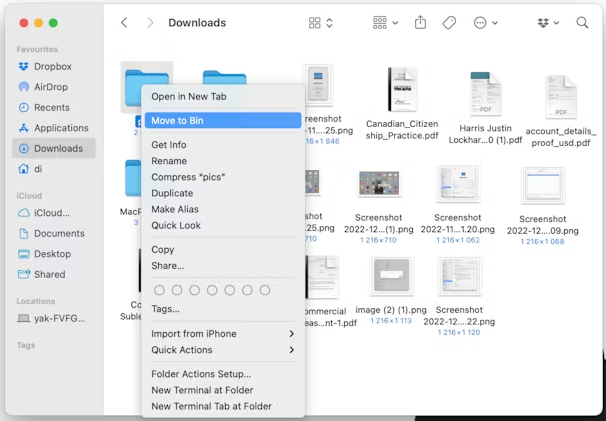The width and height of the screenshot is (606, 421).
Task: Select the Canadian_Citizenship_Practice.pdf file thumbnail
Action: [x=402, y=90]
